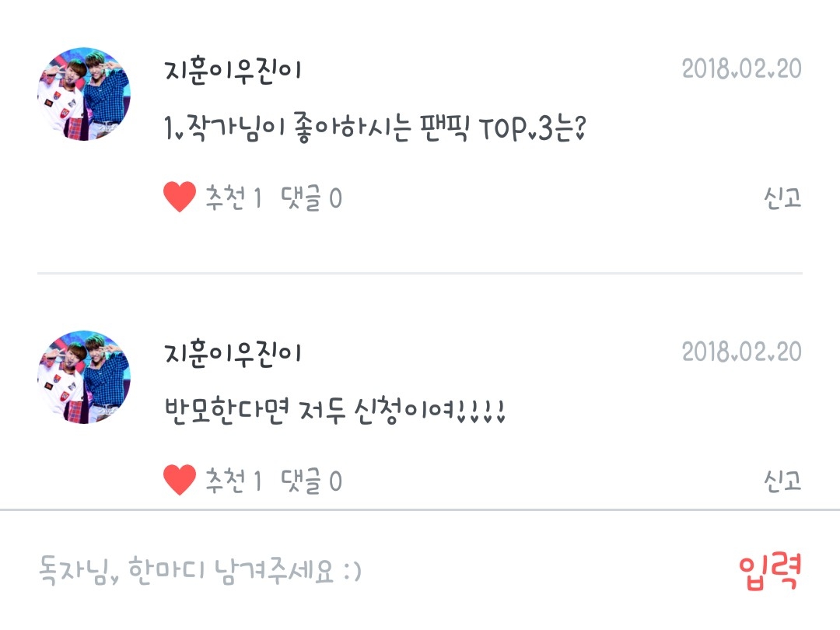Focus the 독자님, 한마디 남겨주세요 comment field
The height and width of the screenshot is (630, 840).
point(375,571)
